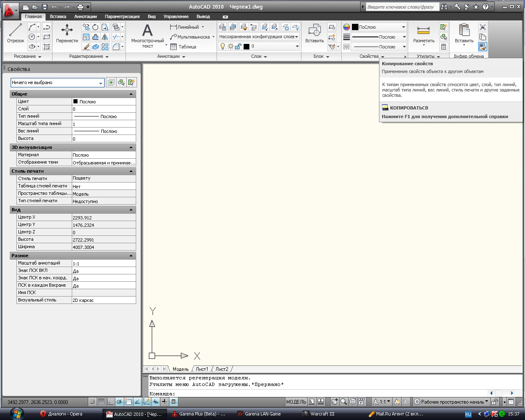Open Многострочный текст tool
525x420 pixels.
click(x=147, y=36)
